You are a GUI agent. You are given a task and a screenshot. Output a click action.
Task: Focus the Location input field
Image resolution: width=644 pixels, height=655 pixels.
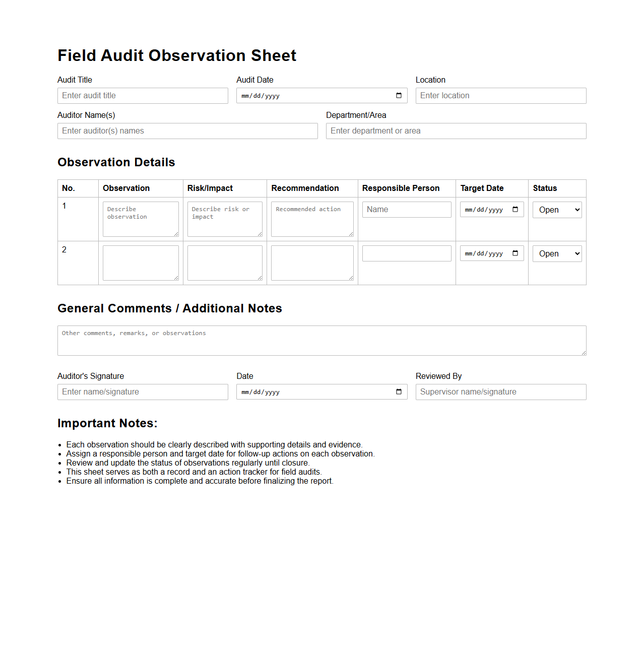coord(500,96)
